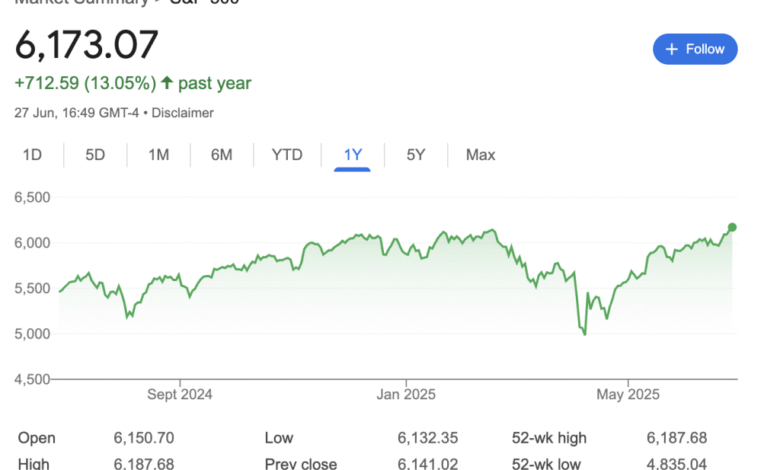
Task: Click the 52-wk high value 6,187.68
Action: [x=677, y=438]
